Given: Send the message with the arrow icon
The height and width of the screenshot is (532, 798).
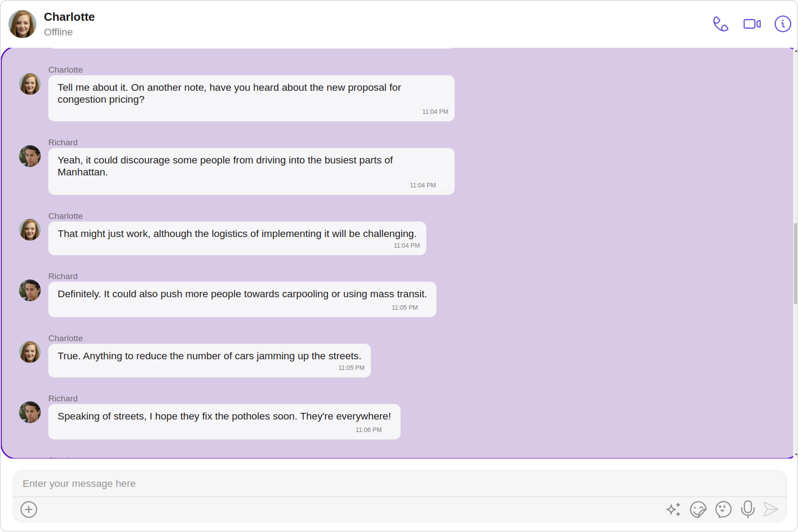Looking at the screenshot, I should 771,509.
